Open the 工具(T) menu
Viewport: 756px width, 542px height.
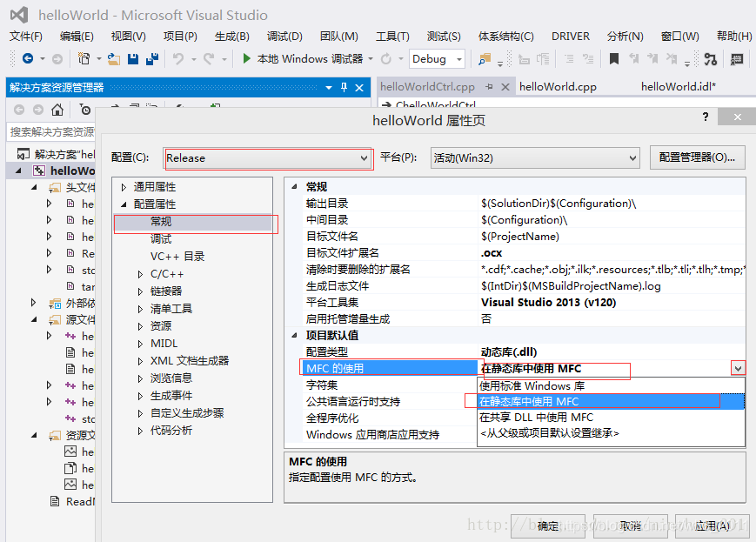tap(392, 37)
